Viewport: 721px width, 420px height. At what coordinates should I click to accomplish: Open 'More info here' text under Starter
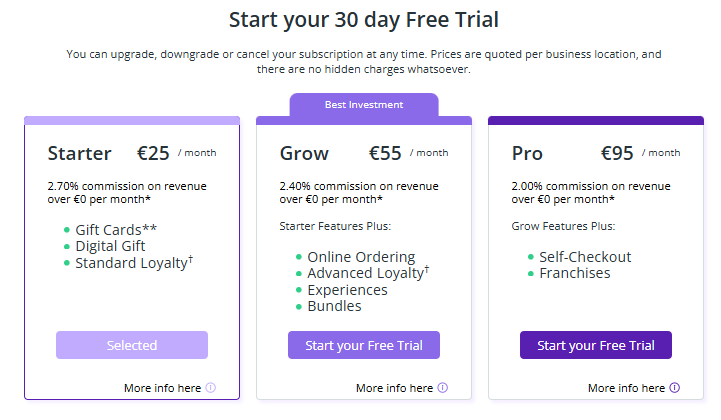tap(162, 388)
